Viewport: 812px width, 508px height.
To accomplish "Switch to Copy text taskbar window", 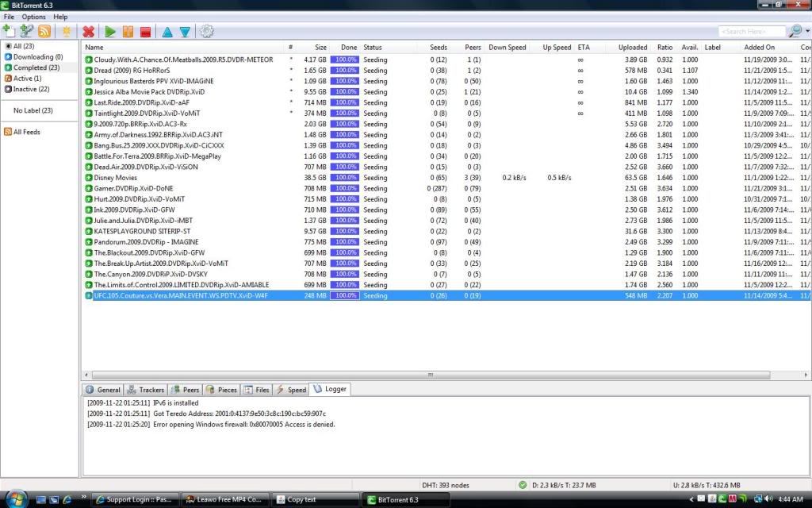I will 315,500.
